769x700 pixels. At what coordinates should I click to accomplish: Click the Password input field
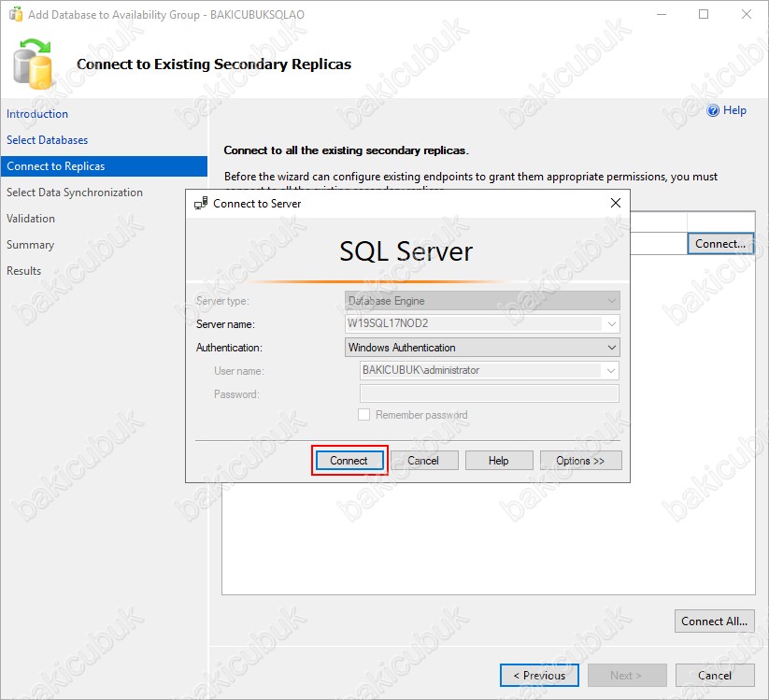490,393
